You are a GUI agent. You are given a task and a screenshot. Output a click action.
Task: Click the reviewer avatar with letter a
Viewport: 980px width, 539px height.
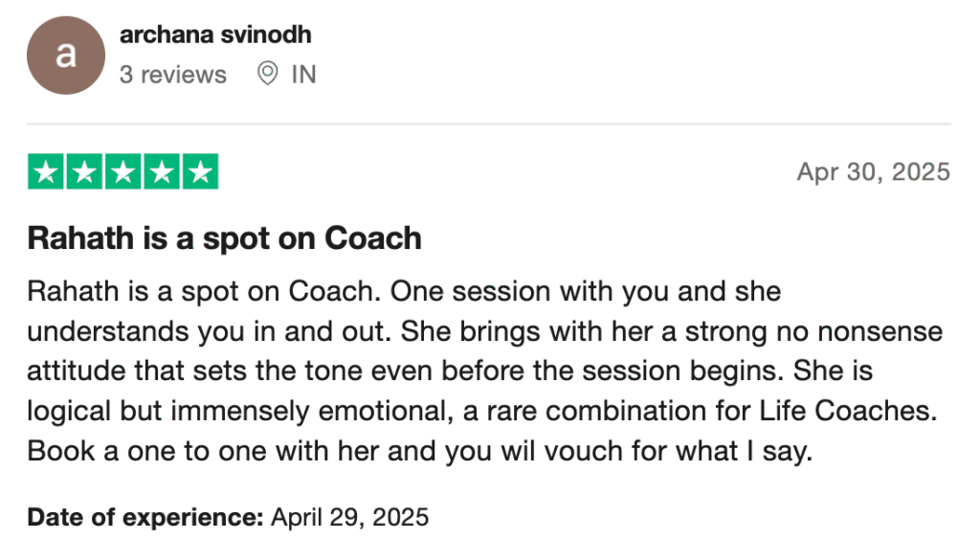click(65, 56)
